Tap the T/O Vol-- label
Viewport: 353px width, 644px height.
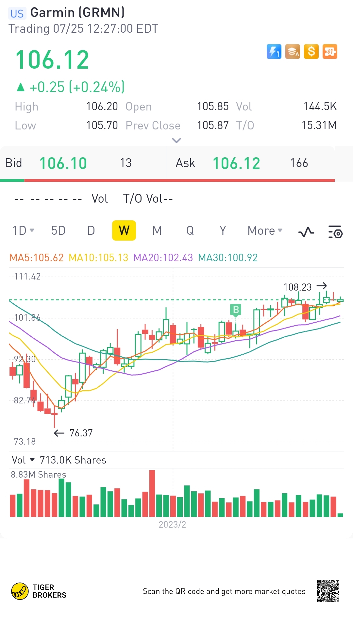[x=148, y=198]
